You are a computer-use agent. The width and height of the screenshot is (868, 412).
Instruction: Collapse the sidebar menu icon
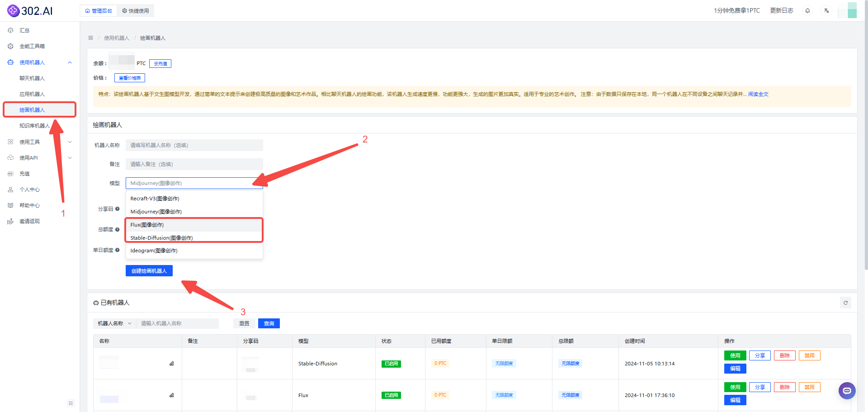(x=71, y=403)
